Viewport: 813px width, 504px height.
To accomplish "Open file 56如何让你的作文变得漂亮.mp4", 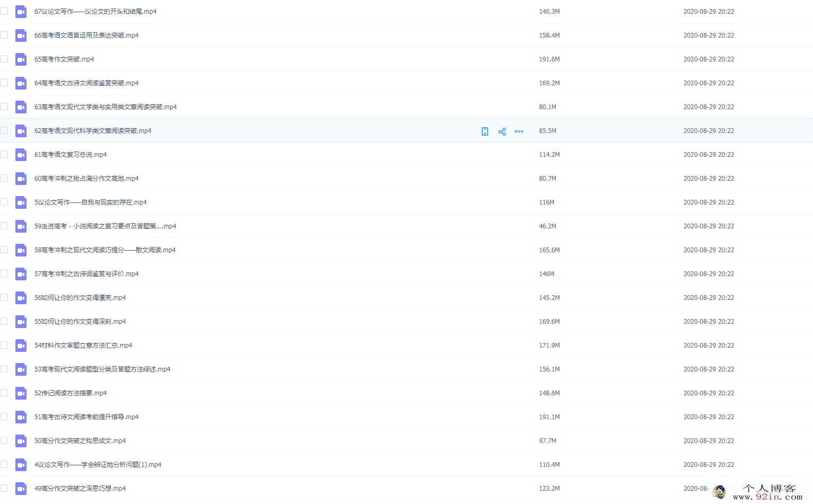I will (x=80, y=298).
